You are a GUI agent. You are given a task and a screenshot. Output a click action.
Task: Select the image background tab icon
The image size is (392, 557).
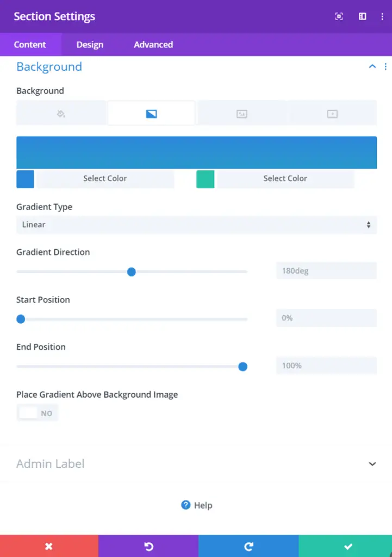(x=242, y=114)
